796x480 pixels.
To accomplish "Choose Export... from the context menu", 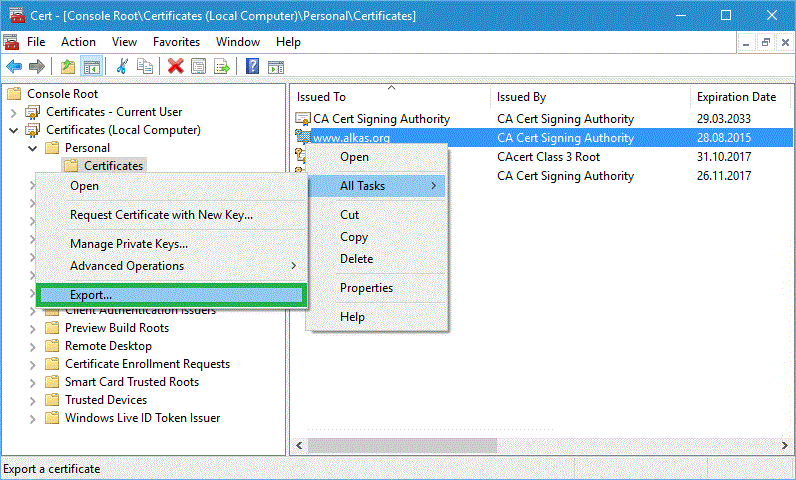I will (170, 295).
